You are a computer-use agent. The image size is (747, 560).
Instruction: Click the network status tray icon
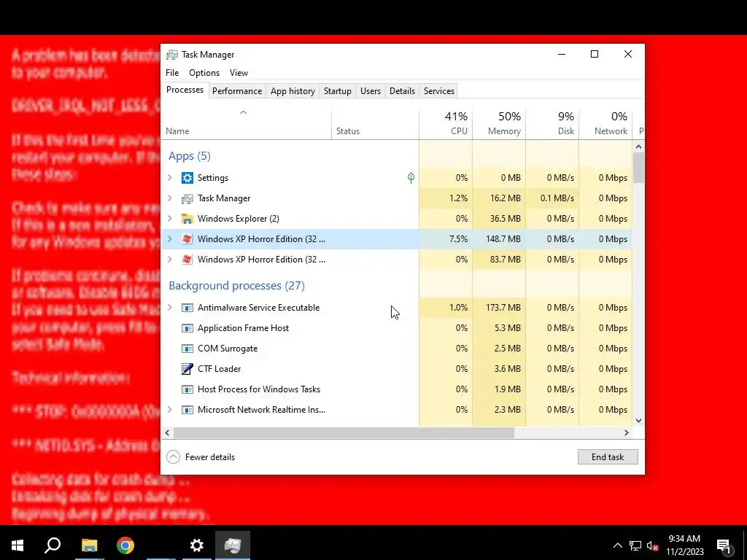coord(635,545)
